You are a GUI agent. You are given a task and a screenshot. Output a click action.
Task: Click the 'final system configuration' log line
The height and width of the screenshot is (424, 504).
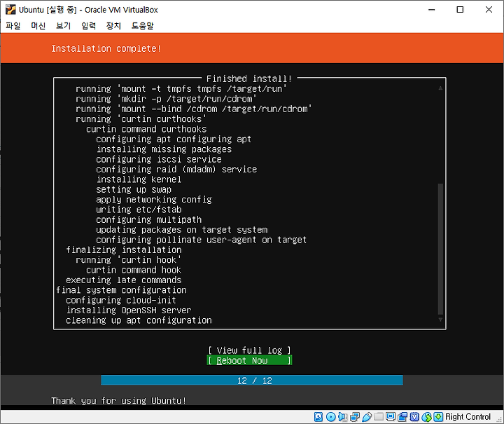pyautogui.click(x=121, y=290)
